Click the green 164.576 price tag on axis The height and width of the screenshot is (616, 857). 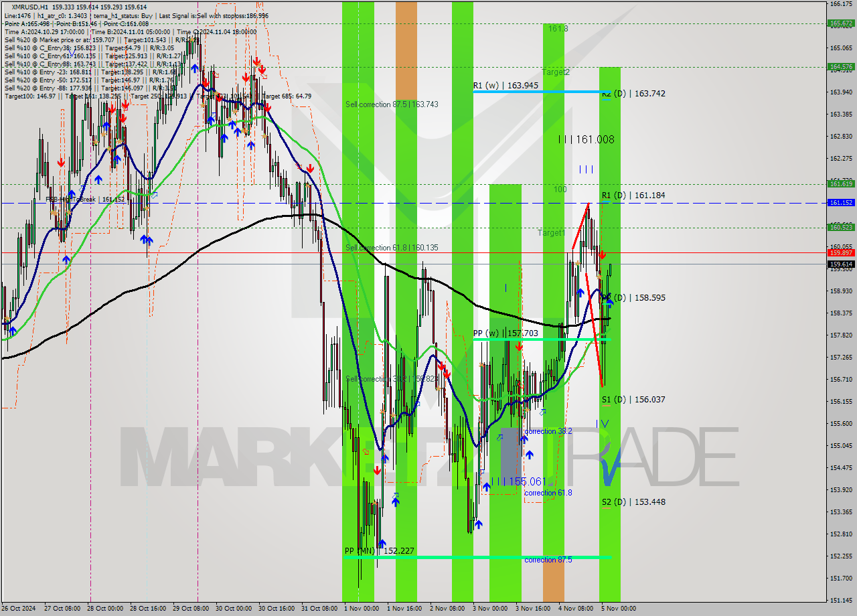[841, 67]
